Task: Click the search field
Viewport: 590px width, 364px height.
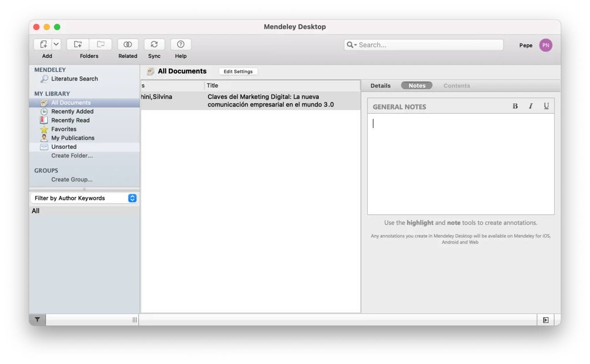Action: click(423, 45)
